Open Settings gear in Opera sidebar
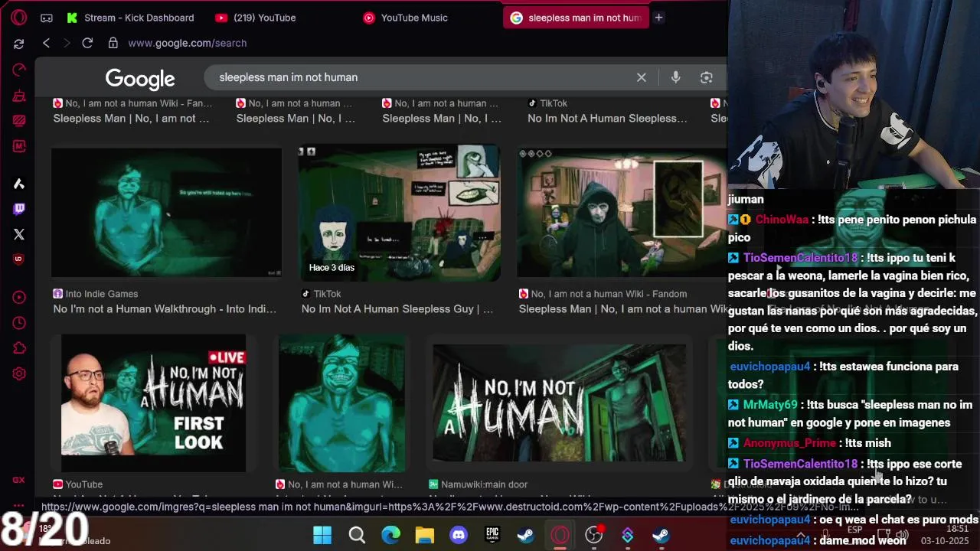 click(x=19, y=373)
